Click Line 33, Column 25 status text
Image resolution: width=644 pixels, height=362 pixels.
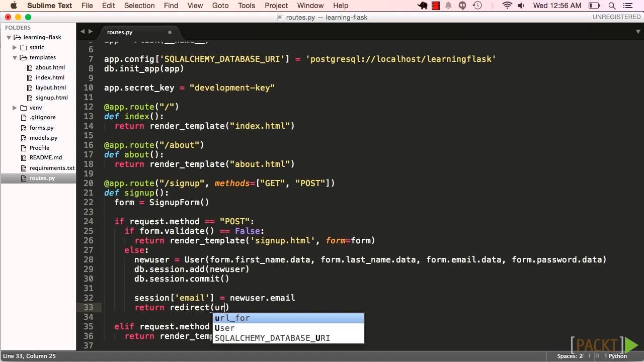pos(29,356)
